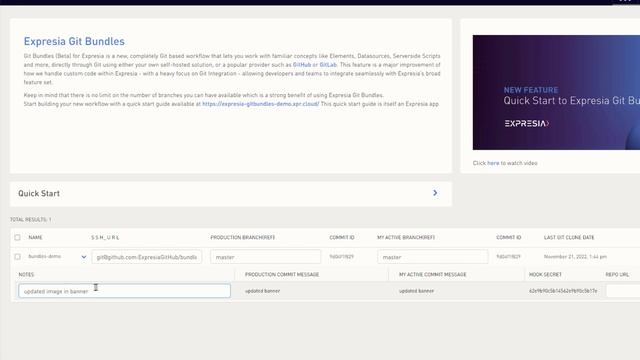Viewport: 640px width, 360px height.
Task: Click the 'Expresia Git Bundles' heading
Action: (74, 41)
